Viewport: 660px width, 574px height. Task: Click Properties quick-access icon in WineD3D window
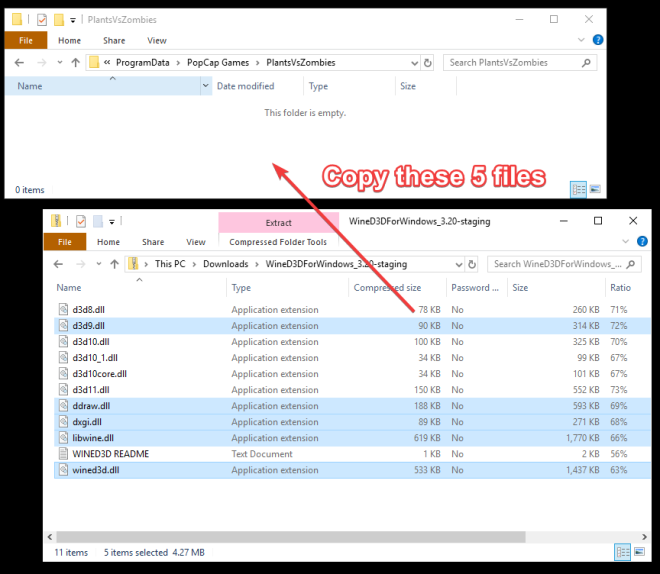[x=81, y=221]
